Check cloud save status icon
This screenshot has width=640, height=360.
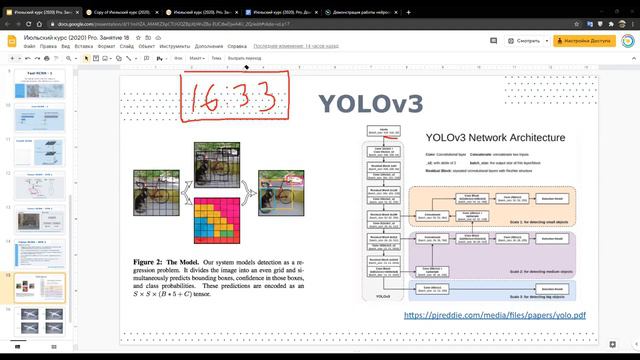point(158,38)
